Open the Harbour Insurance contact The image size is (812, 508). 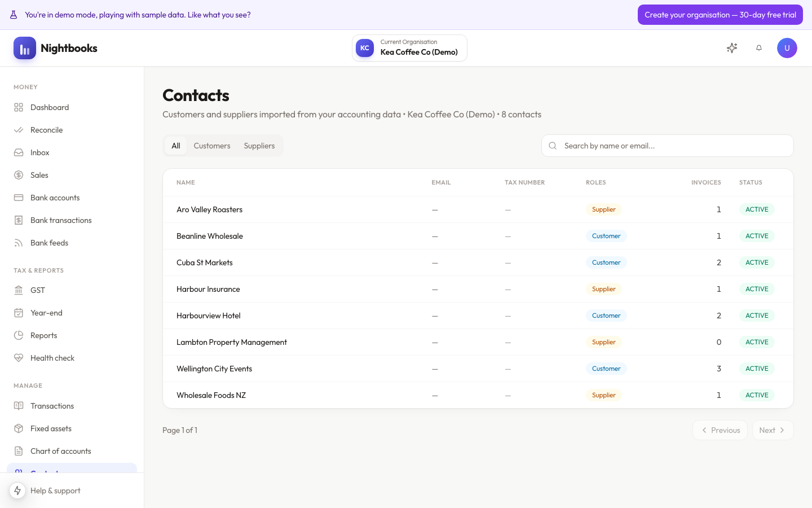click(478, 289)
